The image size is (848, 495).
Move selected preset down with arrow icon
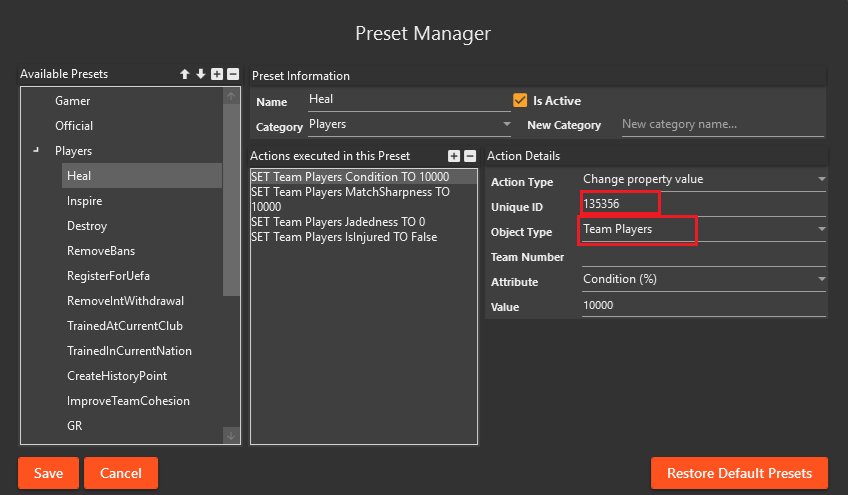click(201, 74)
